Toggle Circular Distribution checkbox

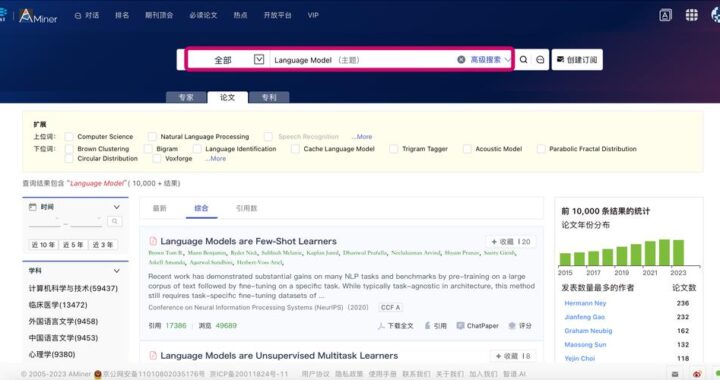[69, 158]
